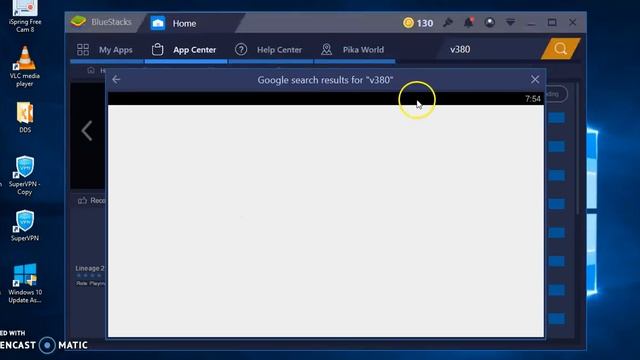Click the Help Center question mark icon

(241, 49)
